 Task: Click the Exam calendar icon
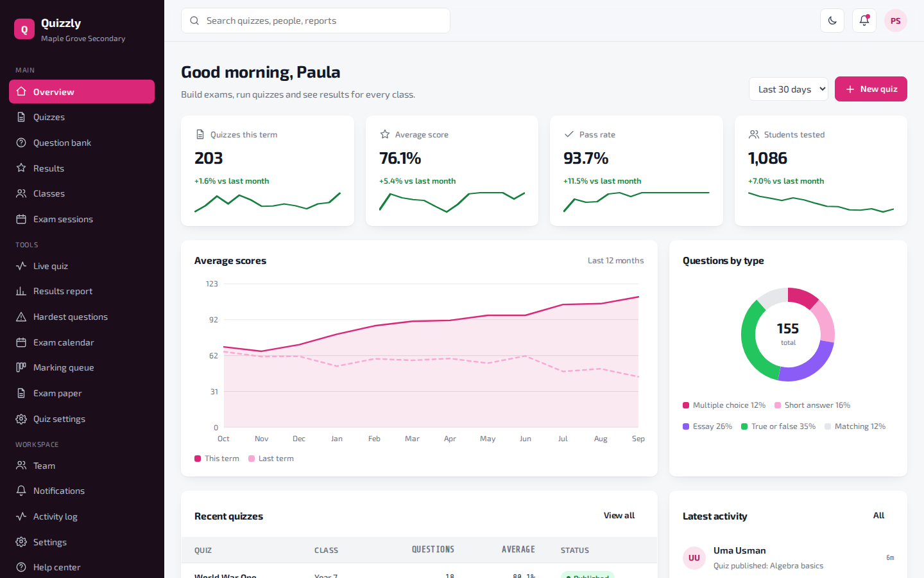21,342
